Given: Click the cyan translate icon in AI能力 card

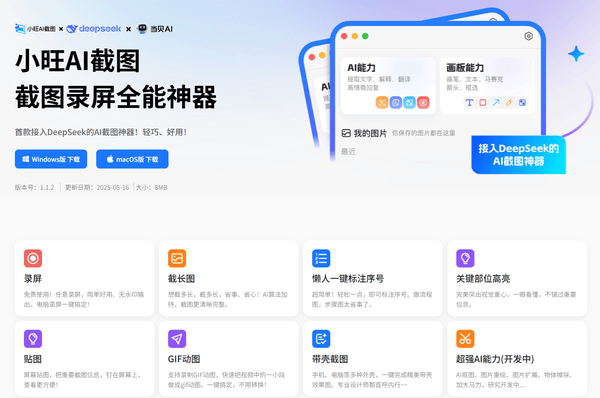Looking at the screenshot, I should 409,103.
